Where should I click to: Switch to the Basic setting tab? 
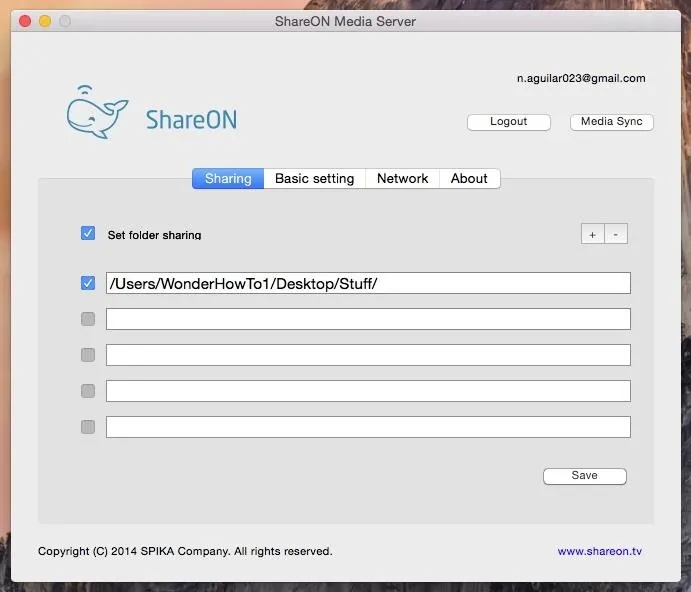tap(315, 179)
